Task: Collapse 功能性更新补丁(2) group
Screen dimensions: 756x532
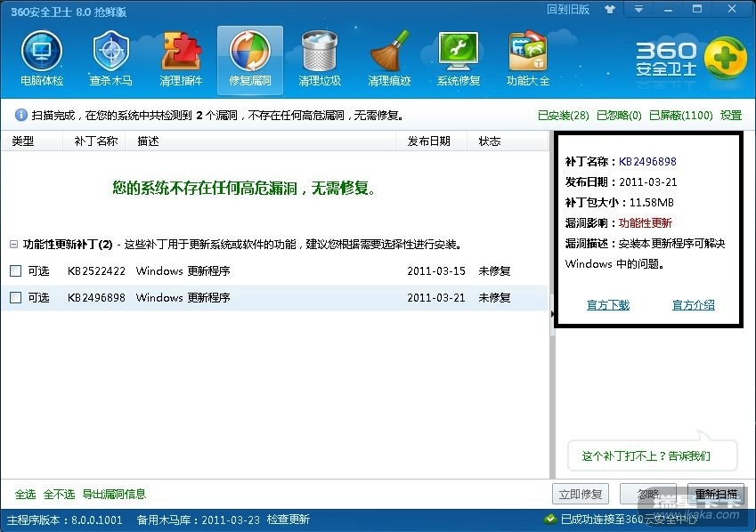Action: (14, 245)
